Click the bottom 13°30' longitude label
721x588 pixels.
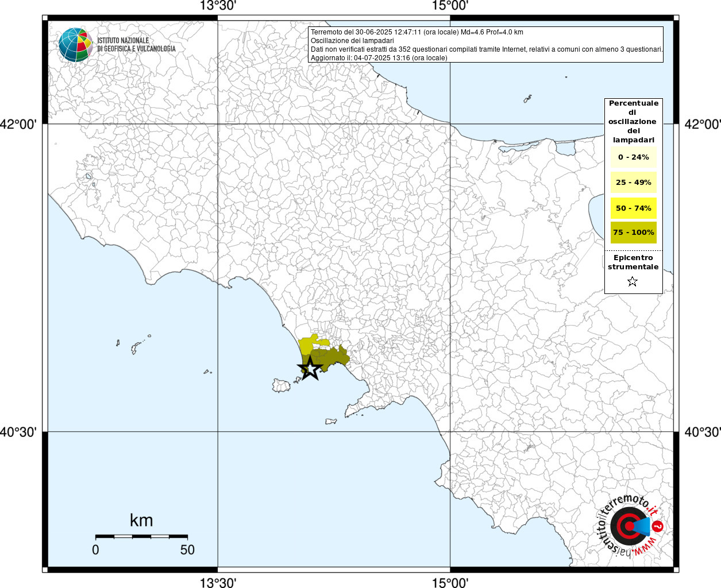218,582
